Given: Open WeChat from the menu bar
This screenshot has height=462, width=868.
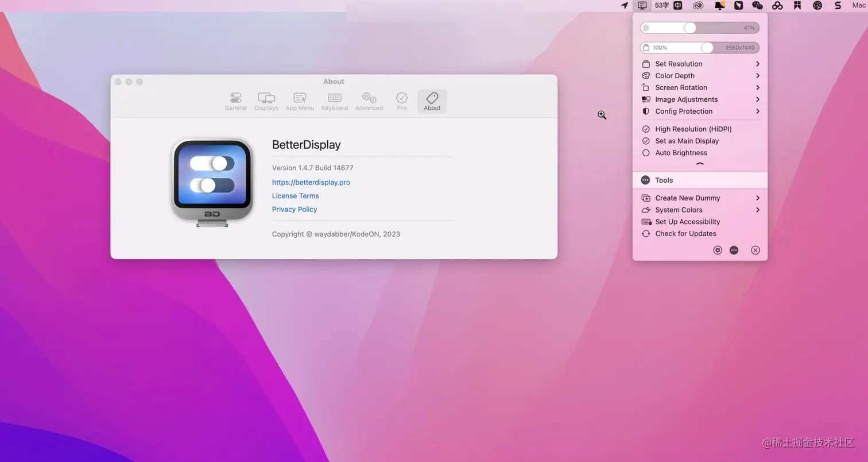Looking at the screenshot, I should (758, 5).
